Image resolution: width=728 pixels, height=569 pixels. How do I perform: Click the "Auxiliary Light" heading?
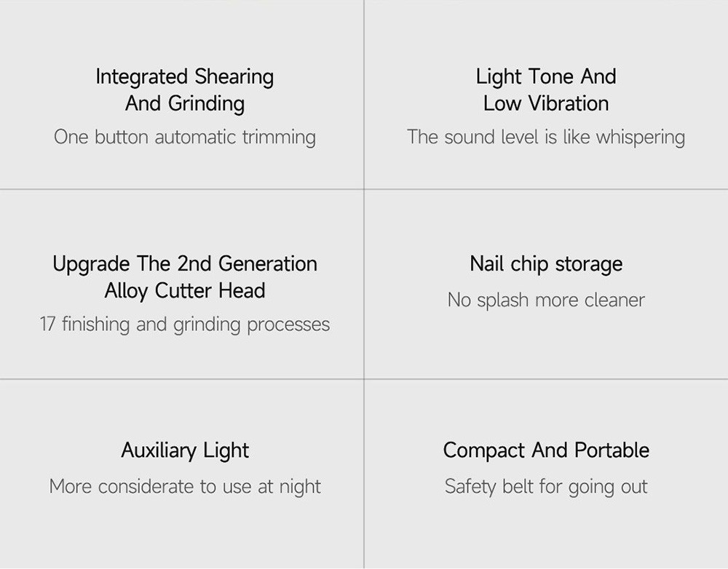click(185, 450)
